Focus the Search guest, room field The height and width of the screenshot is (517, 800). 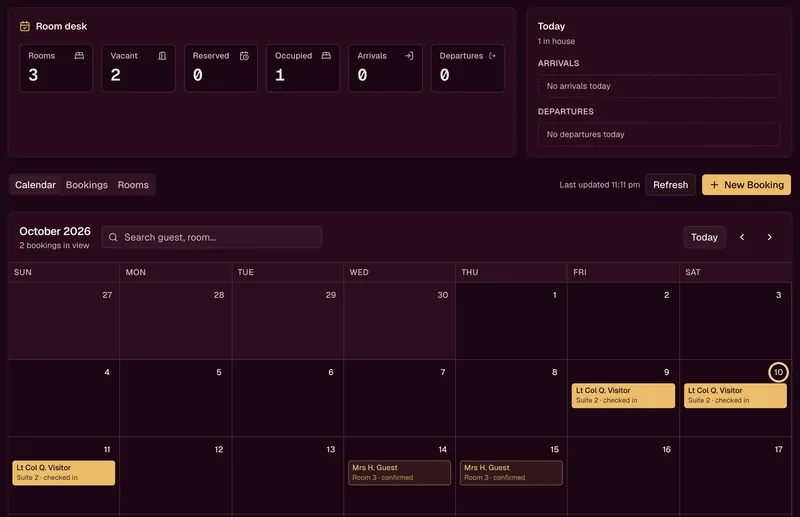pyautogui.click(x=212, y=237)
